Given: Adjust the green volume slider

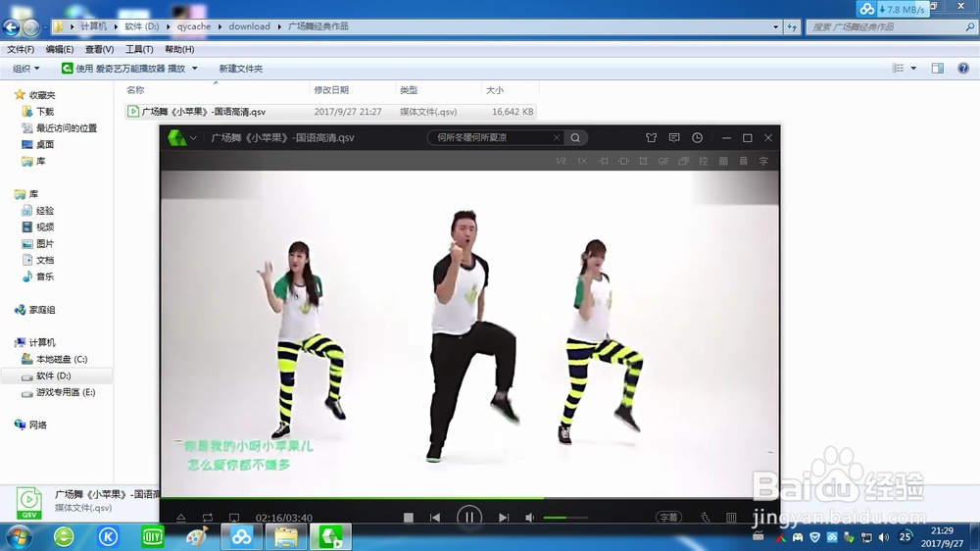Looking at the screenshot, I should click(x=565, y=518).
